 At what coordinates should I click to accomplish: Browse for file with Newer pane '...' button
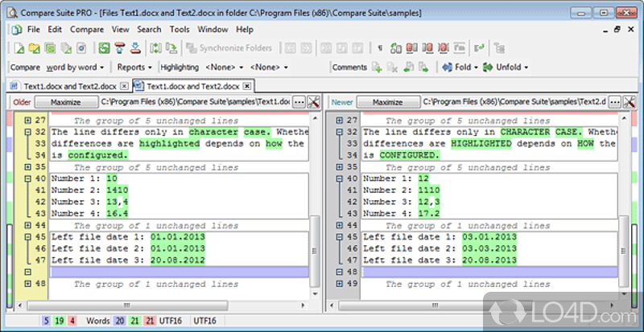coord(614,102)
